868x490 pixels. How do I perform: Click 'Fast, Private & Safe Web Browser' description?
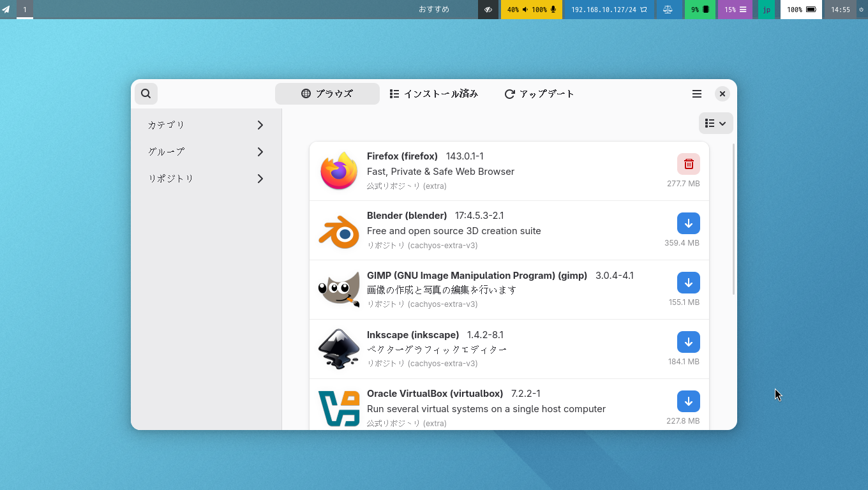click(x=440, y=172)
